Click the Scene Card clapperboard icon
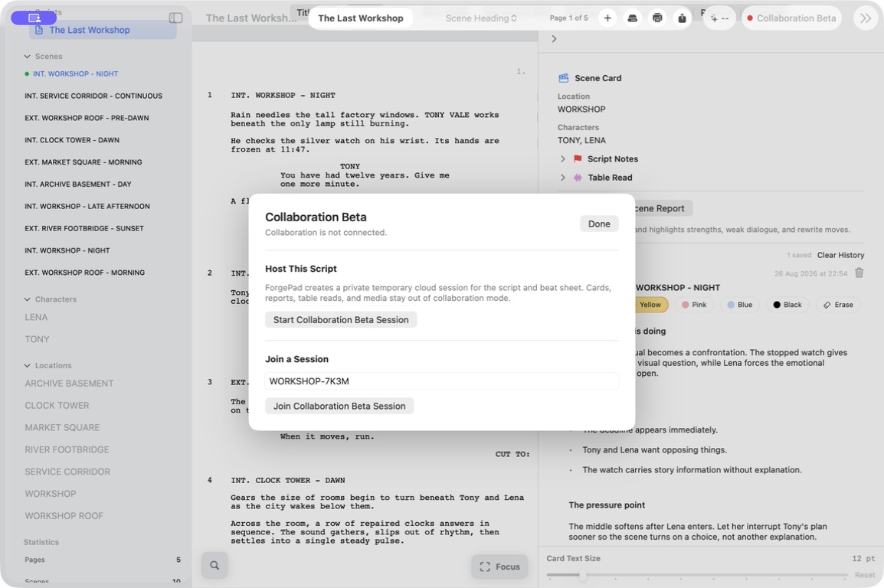The width and height of the screenshot is (884, 588). pos(563,78)
